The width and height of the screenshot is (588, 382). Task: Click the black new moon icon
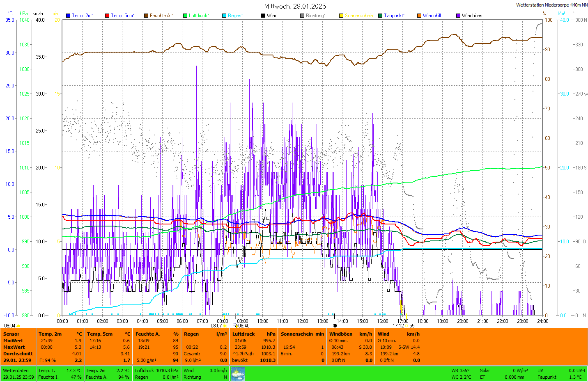[335, 326]
